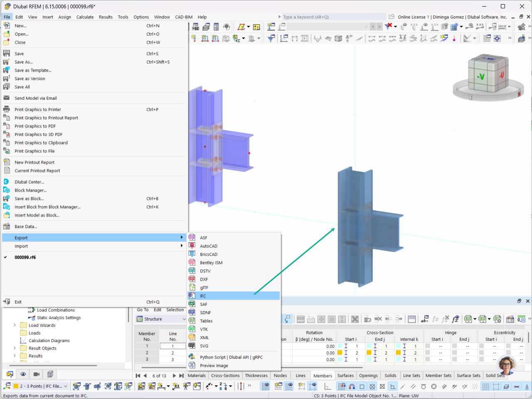The width and height of the screenshot is (532, 399).
Task: Click the Exit icon in File menu
Action: click(x=6, y=302)
